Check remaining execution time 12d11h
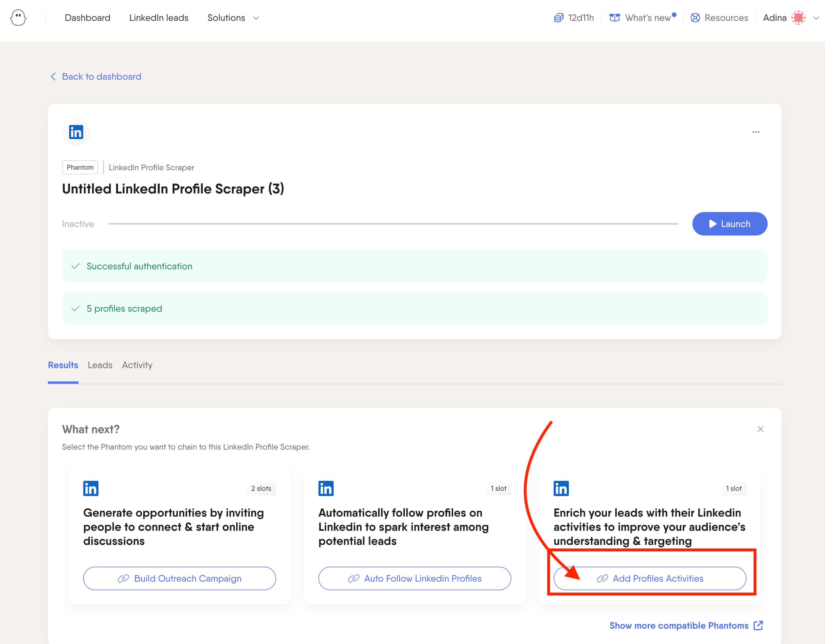 (x=574, y=18)
